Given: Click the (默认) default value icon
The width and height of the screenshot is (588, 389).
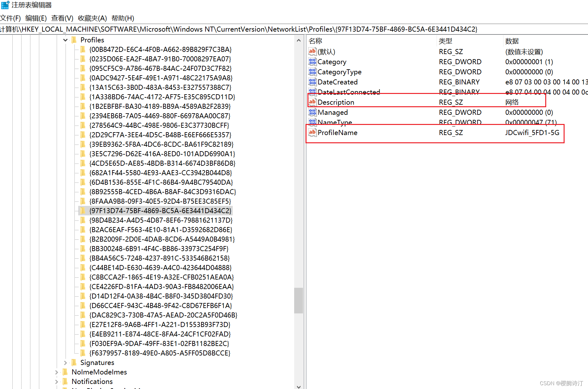Looking at the screenshot, I should (x=312, y=52).
